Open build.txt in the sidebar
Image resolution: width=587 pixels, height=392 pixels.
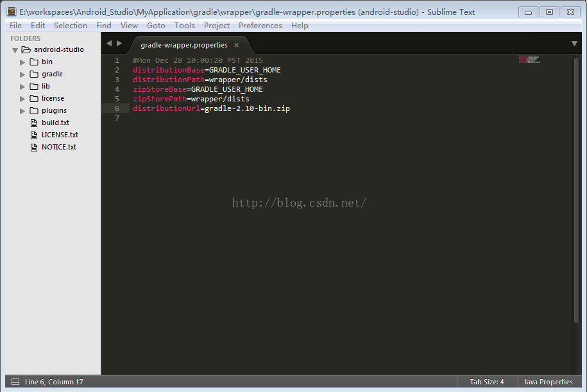click(55, 123)
